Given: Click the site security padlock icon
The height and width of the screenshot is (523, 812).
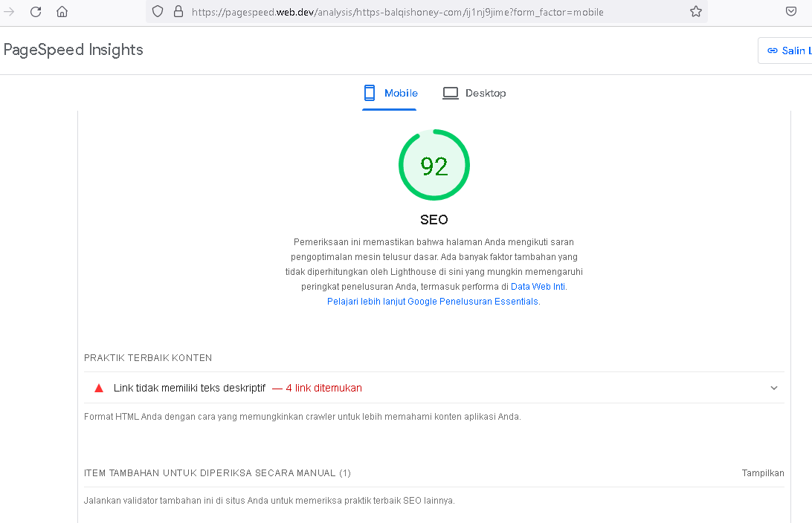Looking at the screenshot, I should pyautogui.click(x=178, y=12).
